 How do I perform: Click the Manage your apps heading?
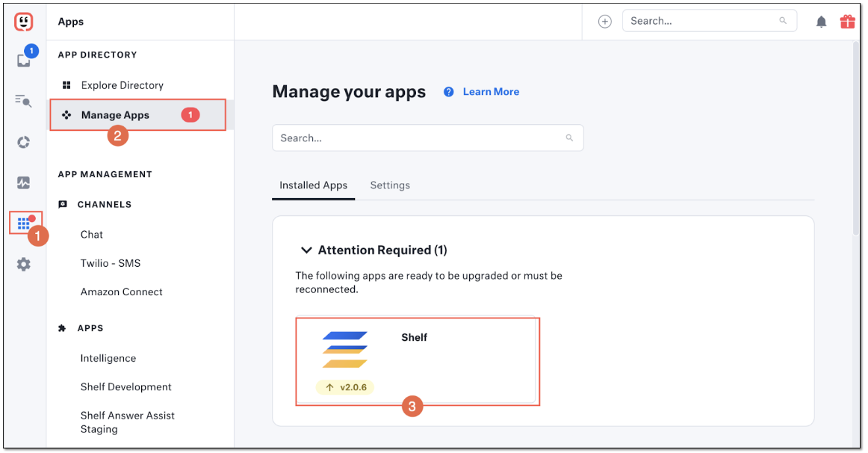tap(350, 92)
